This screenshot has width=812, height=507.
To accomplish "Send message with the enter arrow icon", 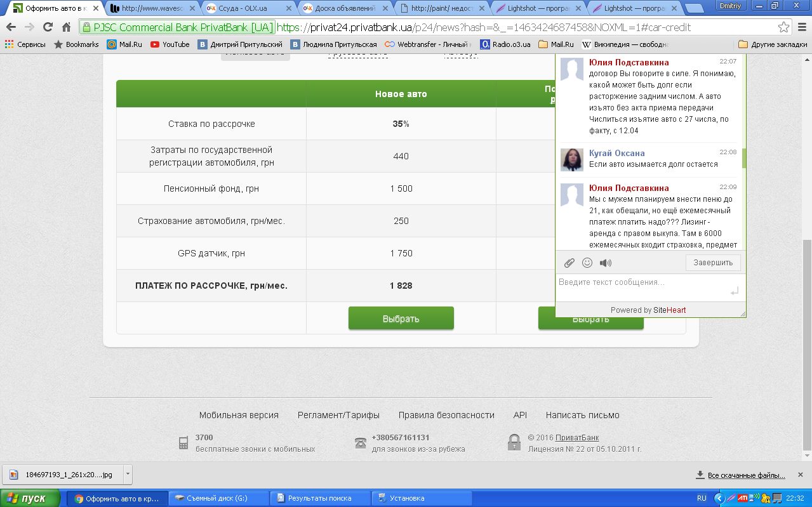I will (x=735, y=291).
